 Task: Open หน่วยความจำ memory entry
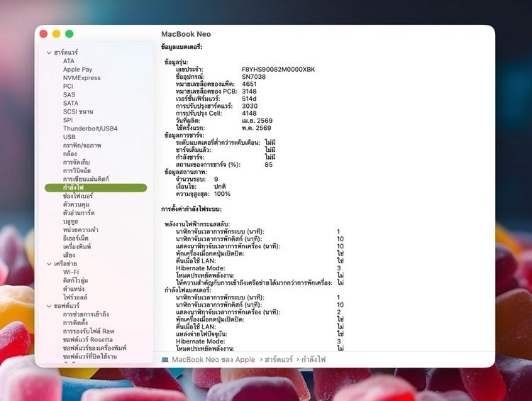(80, 230)
